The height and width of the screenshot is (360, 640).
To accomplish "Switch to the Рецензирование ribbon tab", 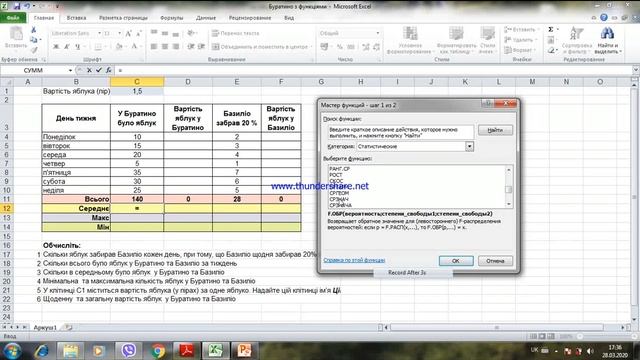I will coord(250,18).
